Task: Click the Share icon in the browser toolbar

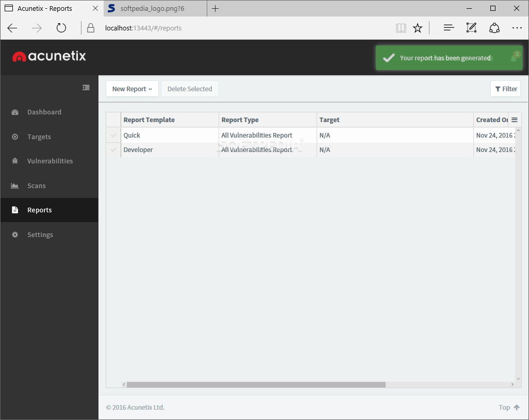Action: click(x=494, y=28)
